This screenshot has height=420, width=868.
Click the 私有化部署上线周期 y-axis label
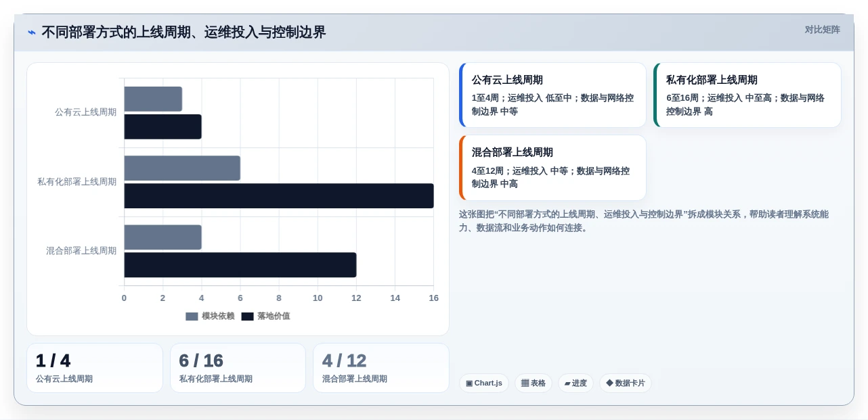tap(77, 182)
